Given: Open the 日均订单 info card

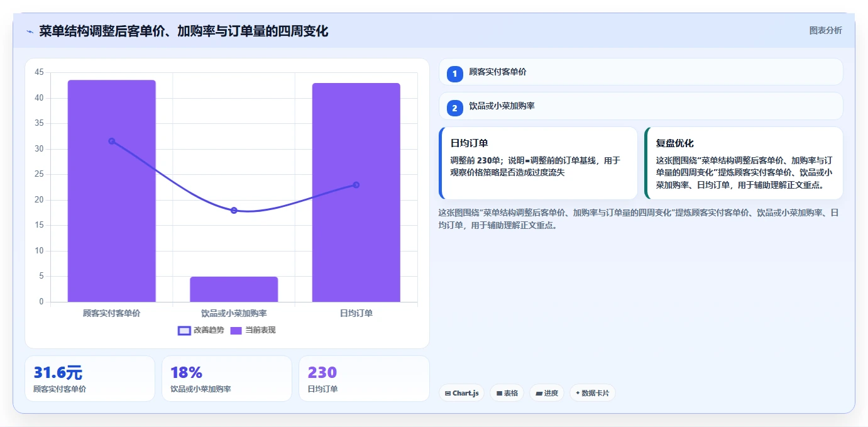Looking at the screenshot, I should point(538,163).
